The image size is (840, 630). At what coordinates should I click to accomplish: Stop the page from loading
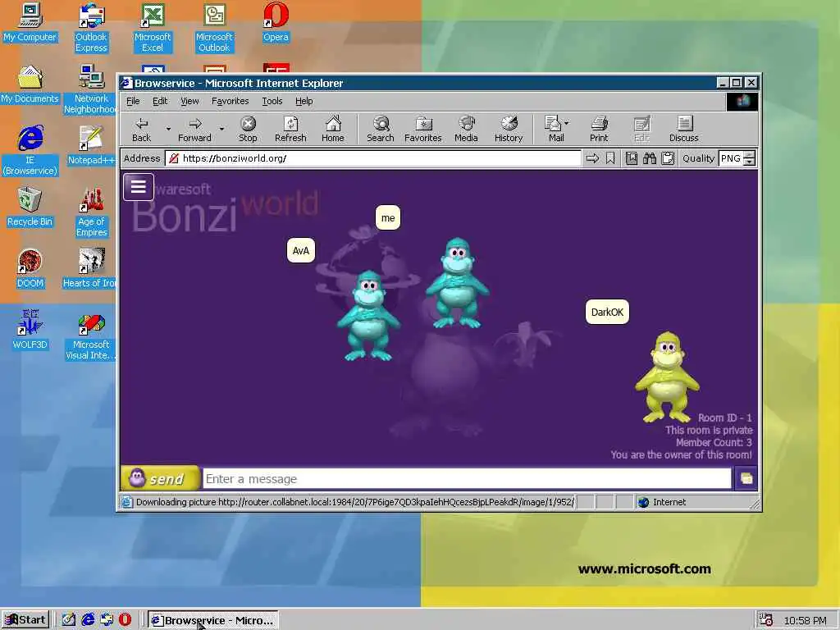[x=248, y=129]
